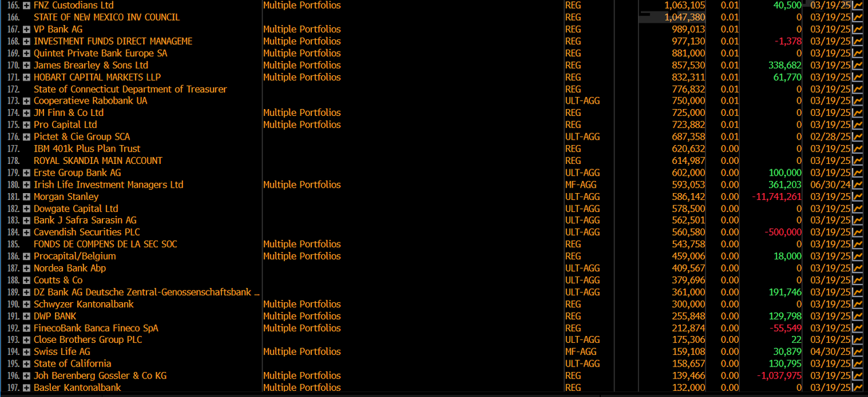The image size is (868, 397).
Task: Click chart icon in JM Finn & Co Ltd row
Action: [x=857, y=112]
